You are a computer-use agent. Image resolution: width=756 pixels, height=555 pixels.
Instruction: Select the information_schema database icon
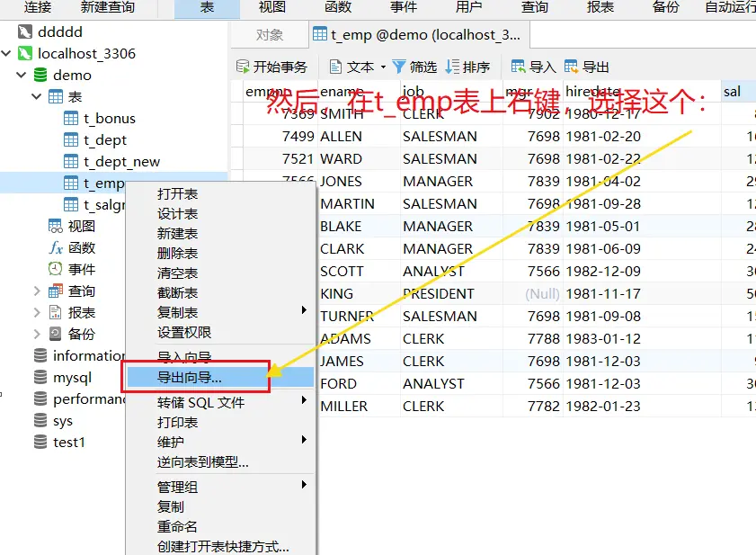tap(40, 355)
